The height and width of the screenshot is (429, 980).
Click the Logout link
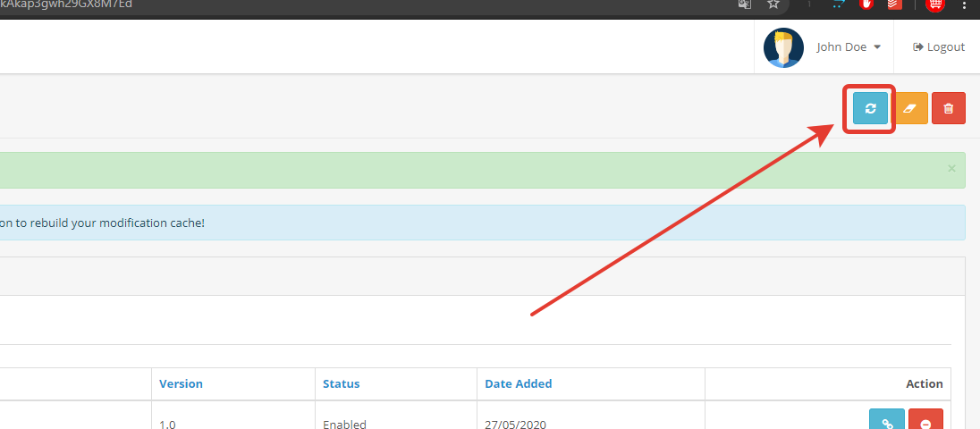pos(939,47)
